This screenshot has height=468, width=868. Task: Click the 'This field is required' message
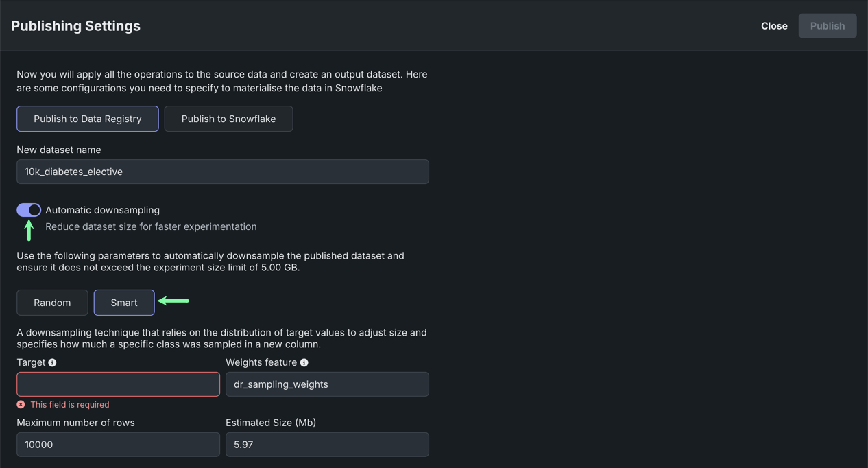click(69, 405)
